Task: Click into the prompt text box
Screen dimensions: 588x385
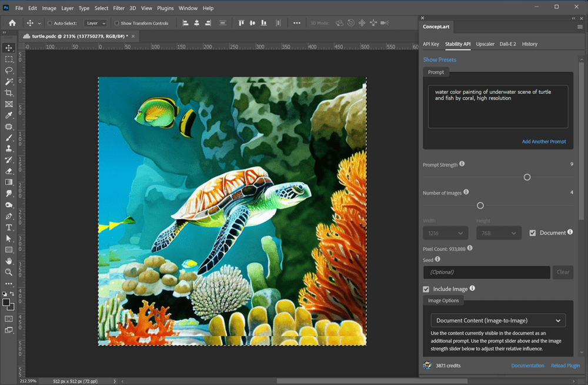Action: pyautogui.click(x=498, y=107)
